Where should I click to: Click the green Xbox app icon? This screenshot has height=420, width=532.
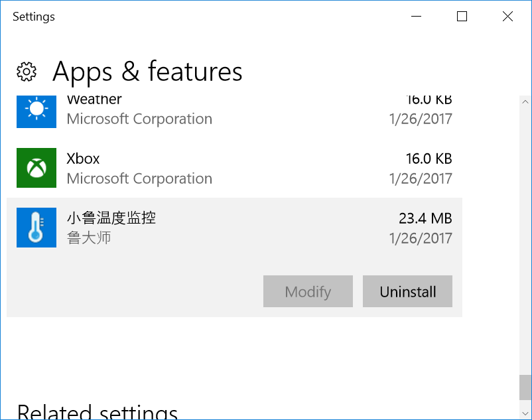[x=36, y=168]
